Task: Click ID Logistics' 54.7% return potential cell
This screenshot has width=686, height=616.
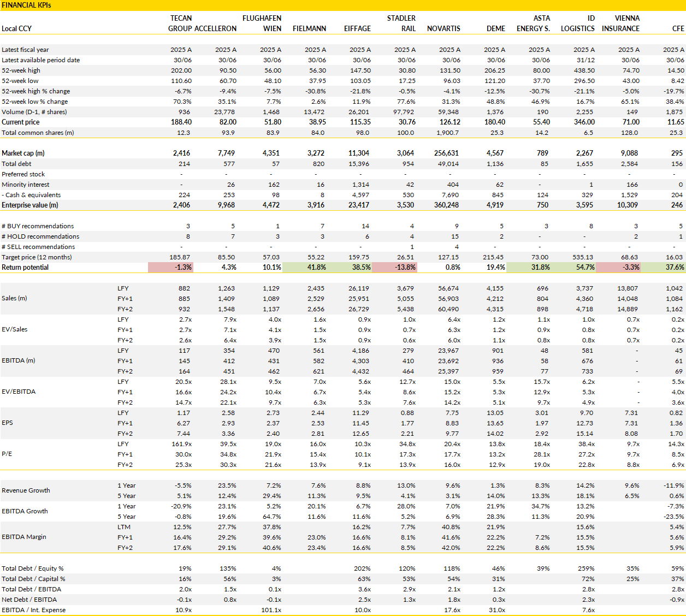Action: [x=573, y=268]
